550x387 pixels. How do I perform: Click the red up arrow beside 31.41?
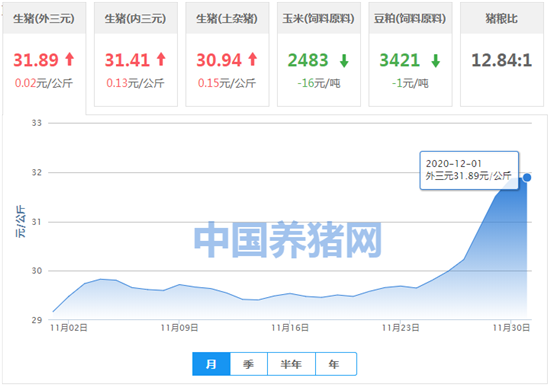[161, 59]
